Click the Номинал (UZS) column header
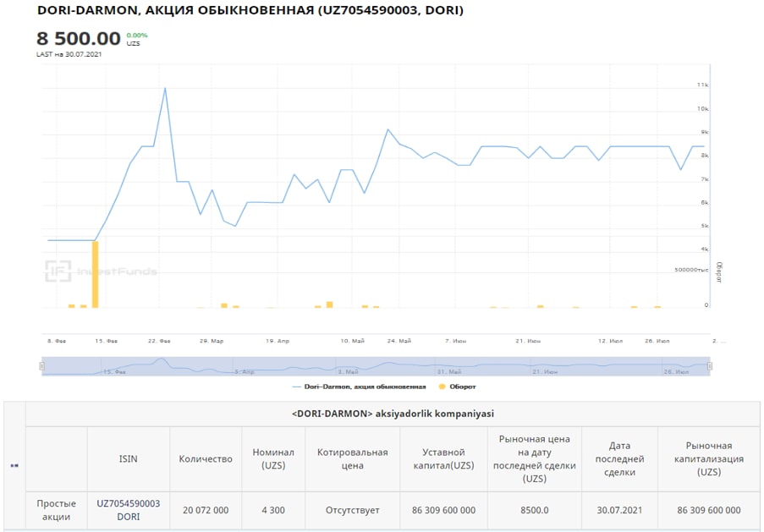Image resolution: width=764 pixels, height=532 pixels. pos(273,459)
